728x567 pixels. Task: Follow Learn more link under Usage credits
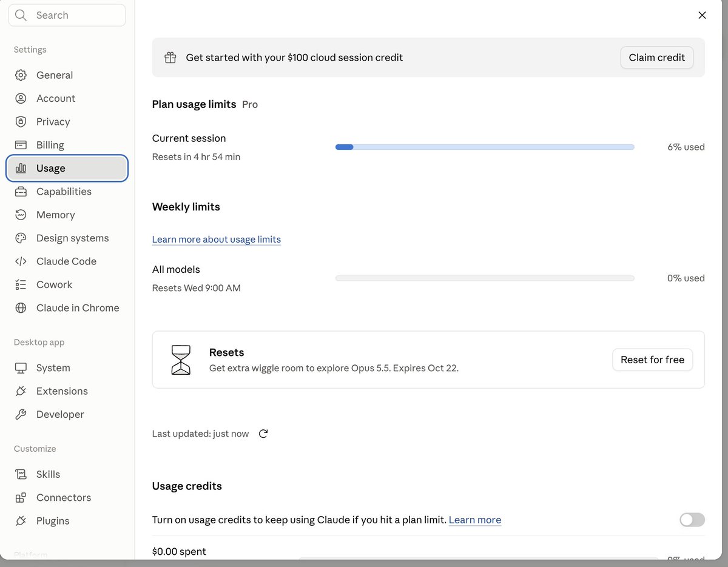pyautogui.click(x=475, y=520)
